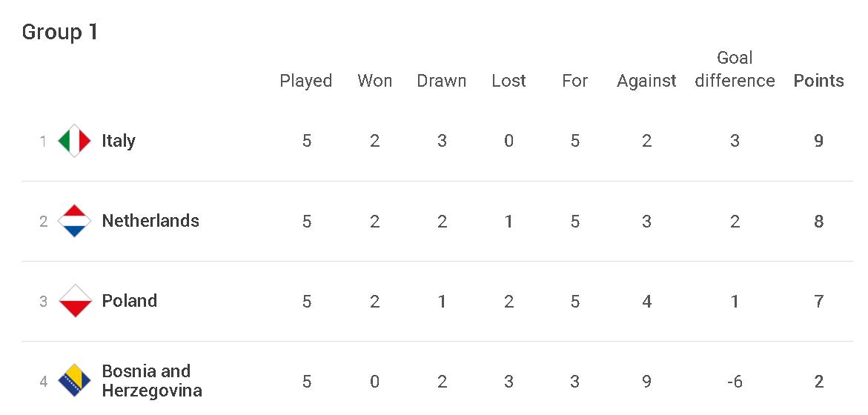868x415 pixels.
Task: Open the Netherlands team link
Action: click(150, 221)
